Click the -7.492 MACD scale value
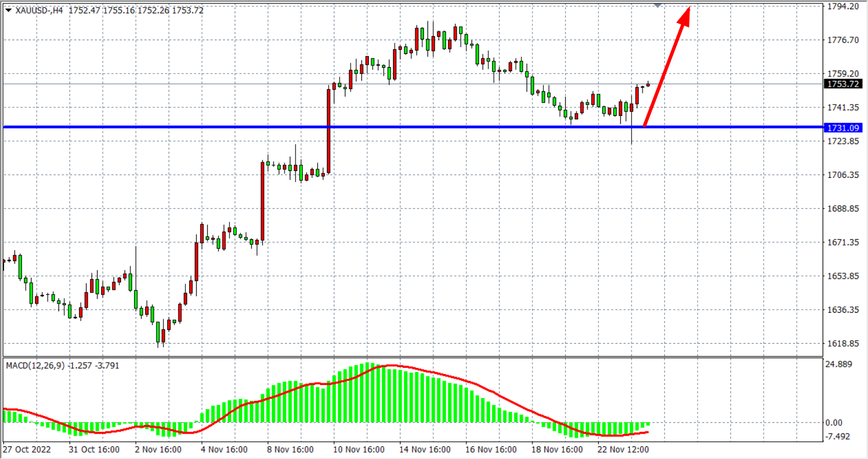This screenshot has height=459, width=868. (837, 437)
